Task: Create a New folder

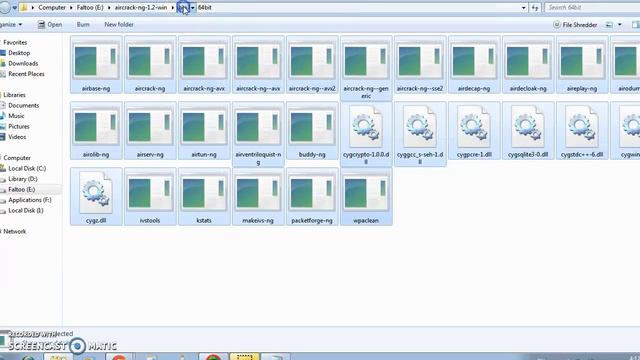Action: click(x=119, y=24)
